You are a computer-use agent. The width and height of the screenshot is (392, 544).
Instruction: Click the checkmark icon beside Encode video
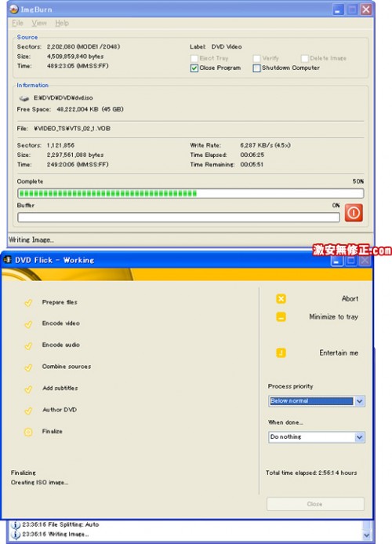click(28, 324)
